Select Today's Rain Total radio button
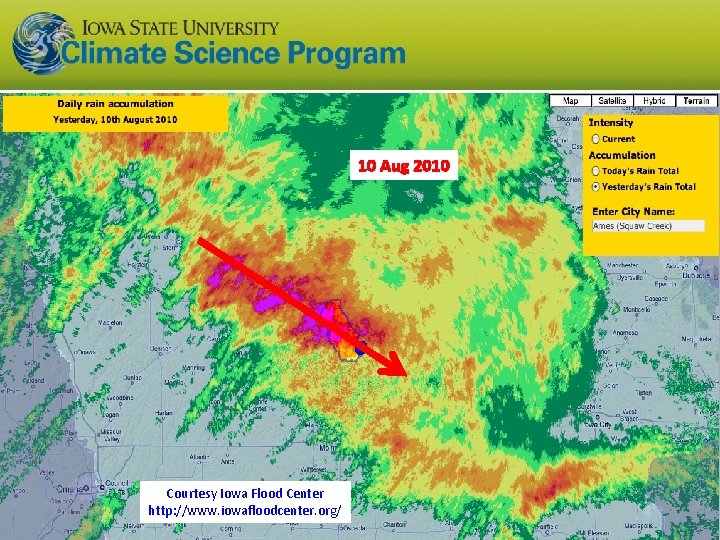720x540 pixels. [596, 171]
